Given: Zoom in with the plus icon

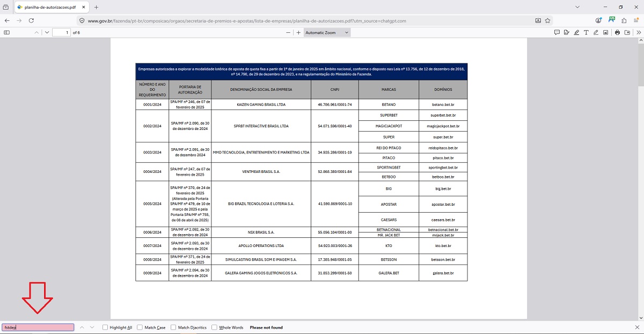Looking at the screenshot, I should [x=298, y=32].
